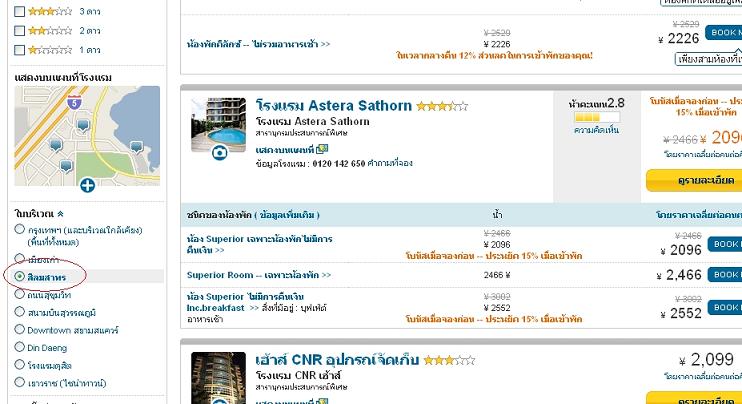
Task: Collapse the ในบริเวณ area filter section
Action: (60, 214)
